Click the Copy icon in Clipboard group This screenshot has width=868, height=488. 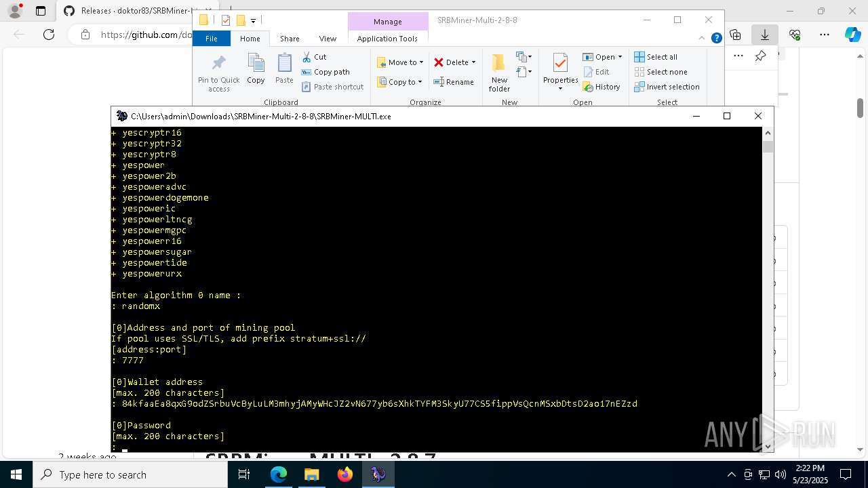[x=256, y=69]
